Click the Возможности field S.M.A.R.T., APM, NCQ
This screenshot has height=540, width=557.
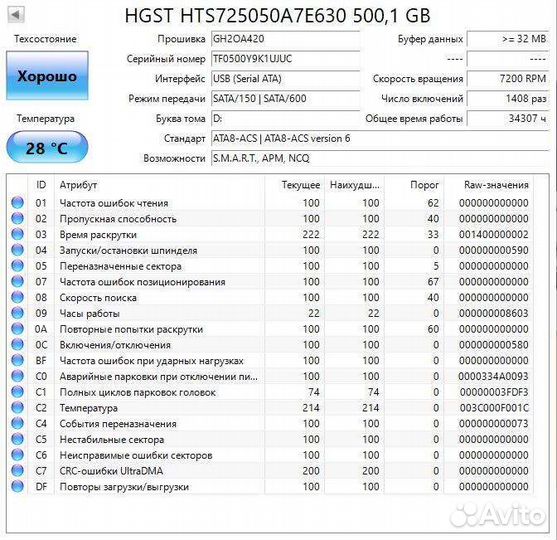pos(380,158)
